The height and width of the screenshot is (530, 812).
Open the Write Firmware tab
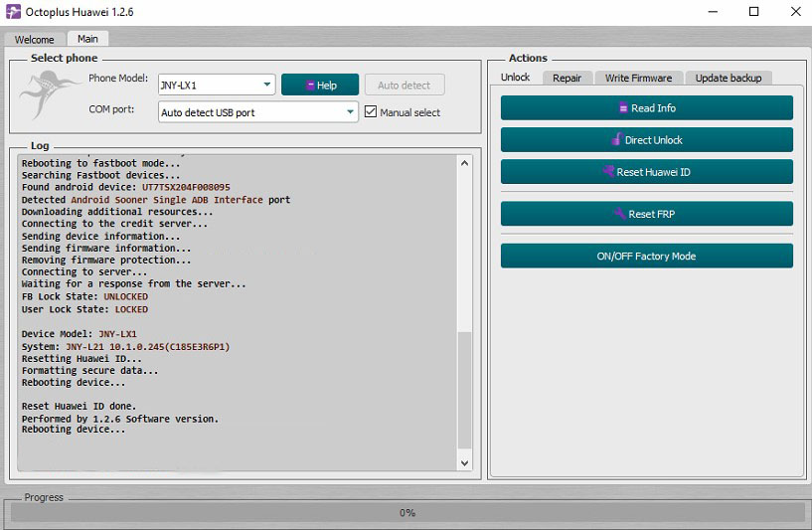coord(638,78)
